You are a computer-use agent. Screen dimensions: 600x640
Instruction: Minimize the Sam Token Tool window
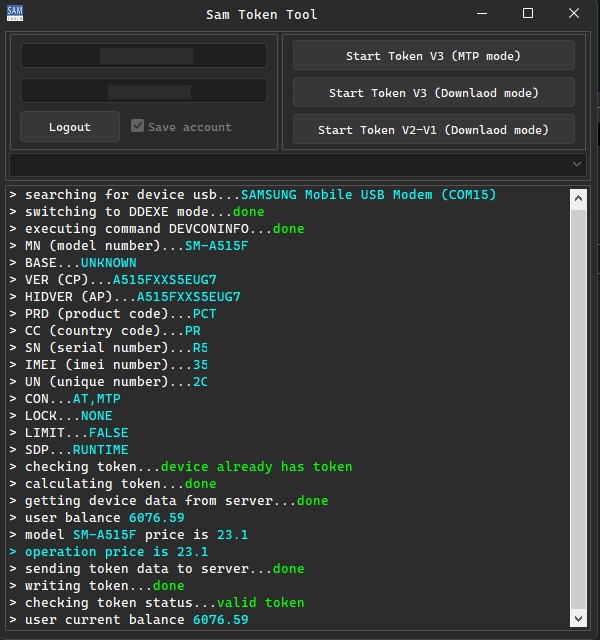[480, 14]
